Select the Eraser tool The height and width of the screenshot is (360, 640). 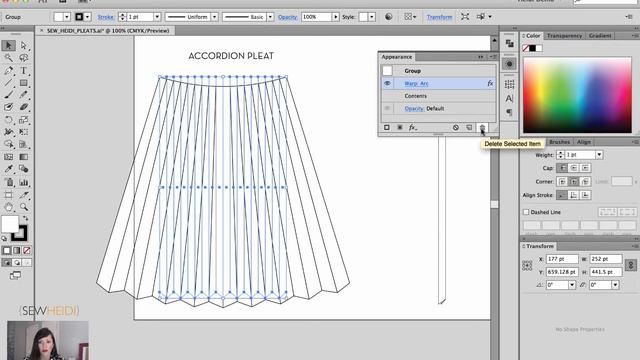click(x=24, y=107)
